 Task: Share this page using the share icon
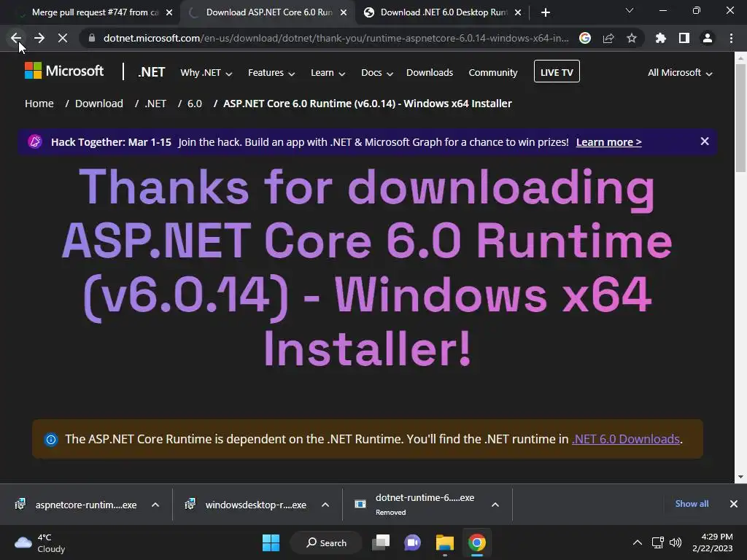(608, 38)
